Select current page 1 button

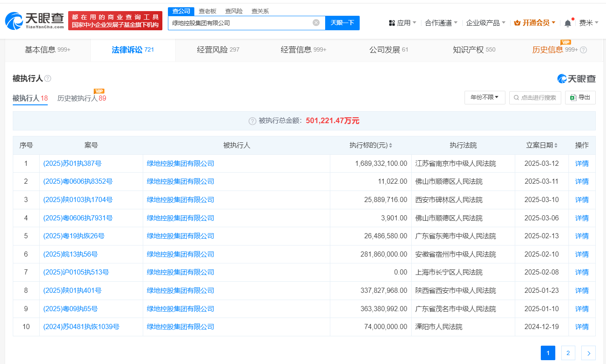[548, 353]
